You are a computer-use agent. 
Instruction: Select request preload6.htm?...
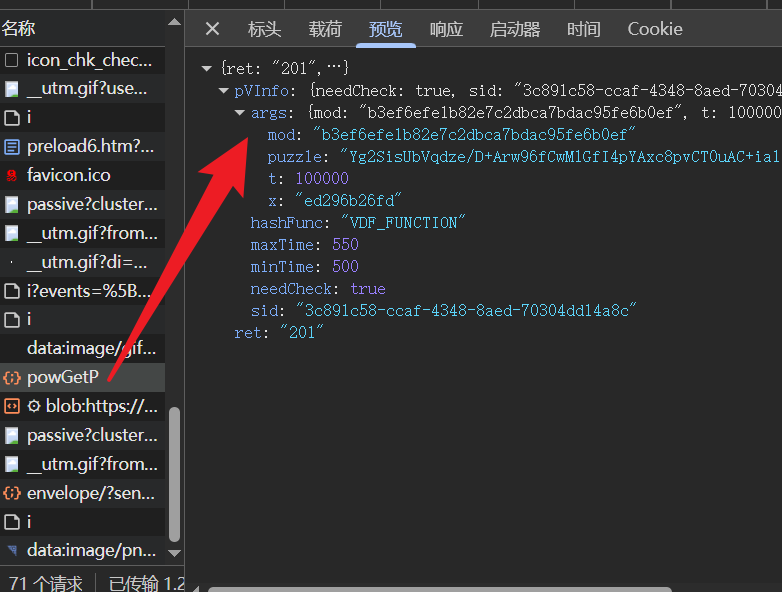[x=82, y=147]
